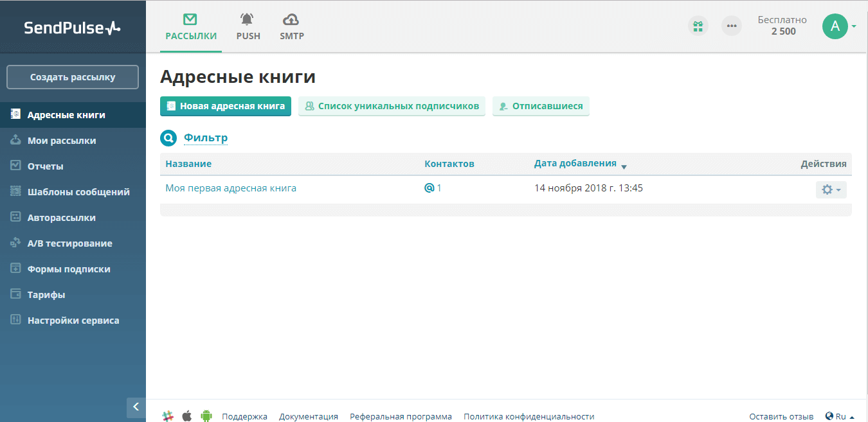Click the Android app icon in footer
Image resolution: width=868 pixels, height=422 pixels.
[x=206, y=416]
